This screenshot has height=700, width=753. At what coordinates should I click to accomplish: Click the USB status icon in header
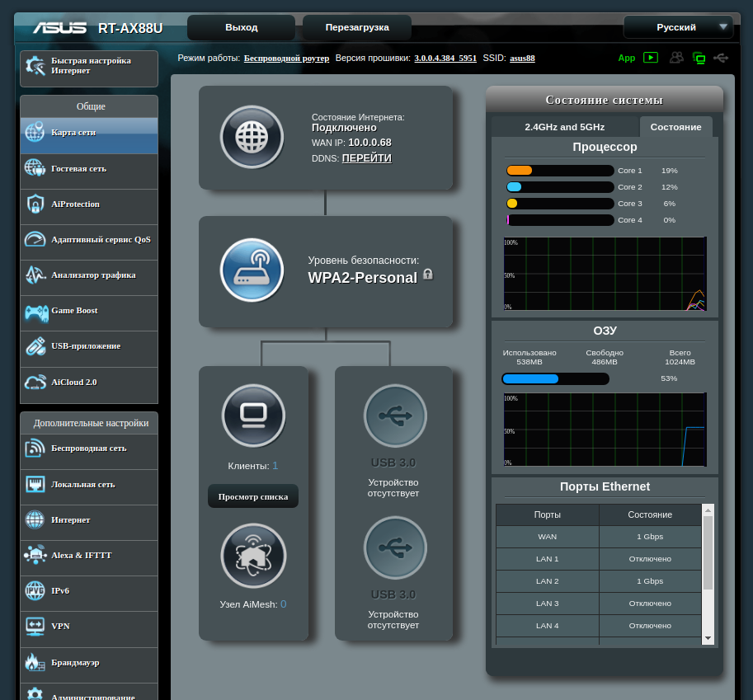pos(722,58)
